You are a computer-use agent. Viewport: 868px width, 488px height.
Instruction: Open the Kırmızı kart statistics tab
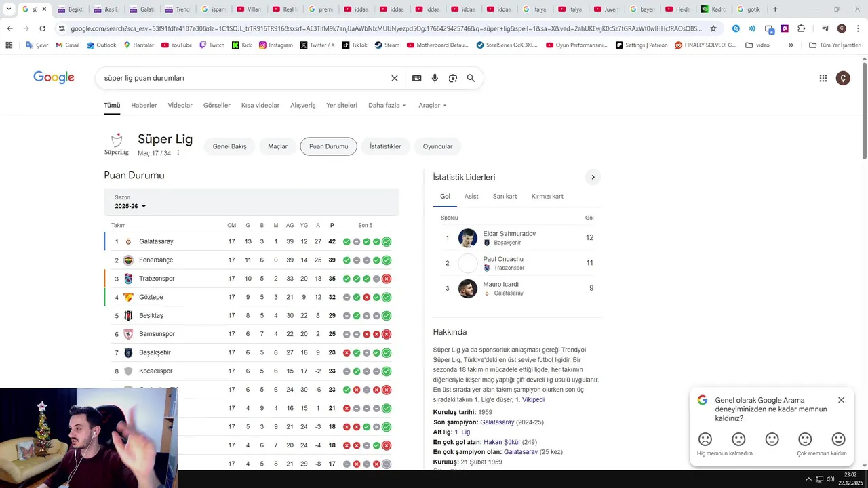tap(547, 196)
